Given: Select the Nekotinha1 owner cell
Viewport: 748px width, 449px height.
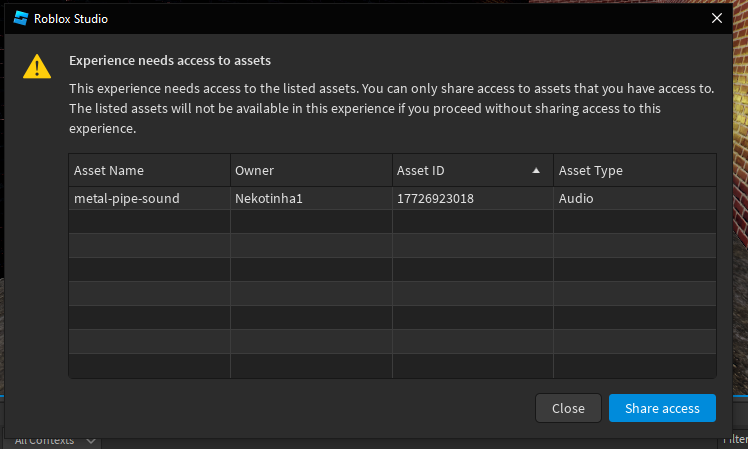Looking at the screenshot, I should pyautogui.click(x=311, y=198).
